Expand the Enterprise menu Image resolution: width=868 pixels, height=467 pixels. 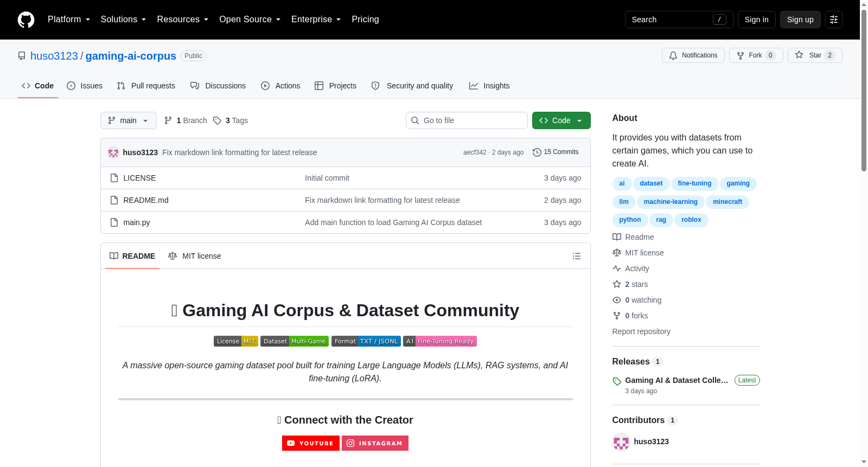[316, 20]
